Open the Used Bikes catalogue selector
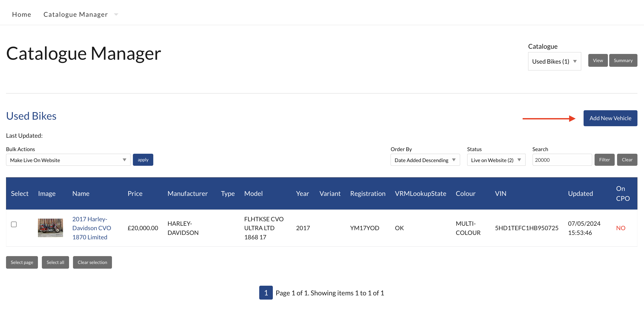Image resolution: width=644 pixels, height=309 pixels. (554, 61)
